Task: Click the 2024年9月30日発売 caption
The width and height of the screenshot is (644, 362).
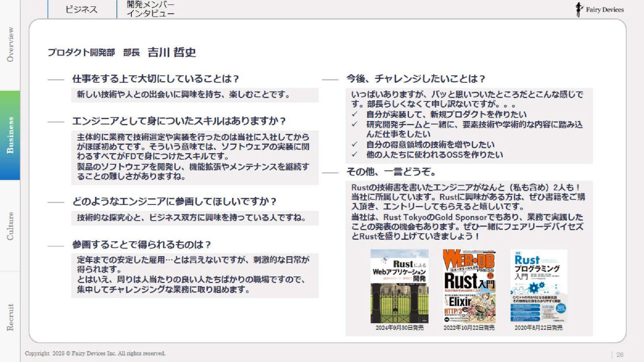Action: (399, 327)
